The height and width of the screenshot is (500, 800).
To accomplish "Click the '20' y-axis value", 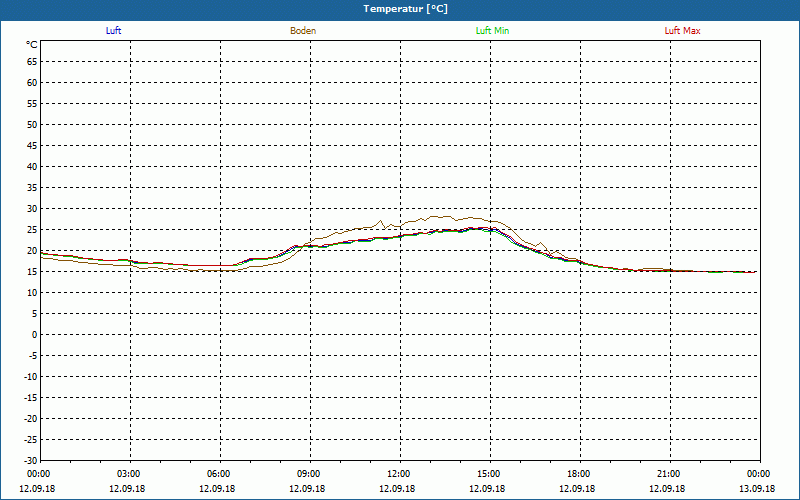I will 32,251.
